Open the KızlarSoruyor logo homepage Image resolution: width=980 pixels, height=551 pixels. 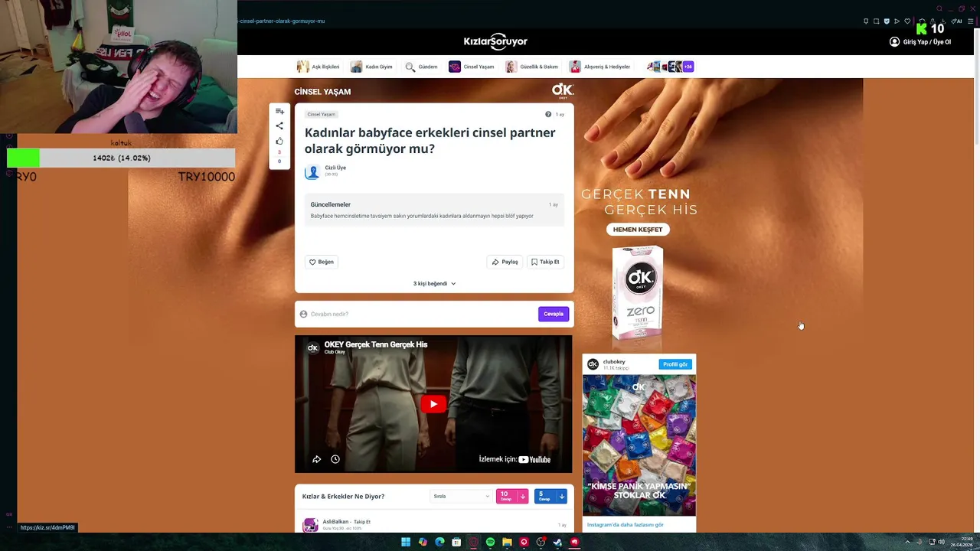495,41
